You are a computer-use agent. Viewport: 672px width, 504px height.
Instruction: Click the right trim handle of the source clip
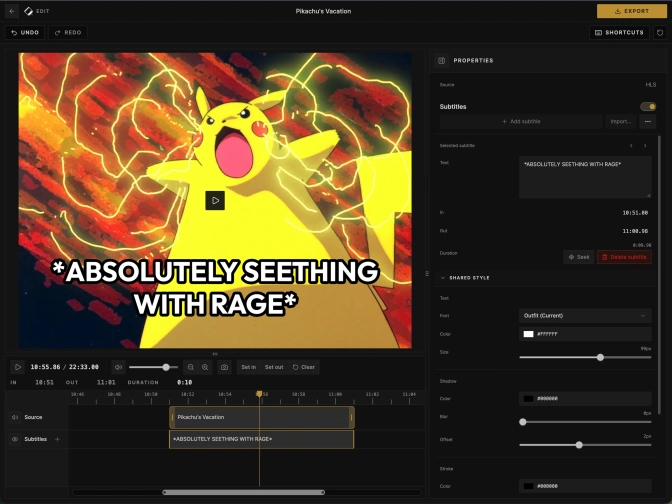[x=352, y=417]
